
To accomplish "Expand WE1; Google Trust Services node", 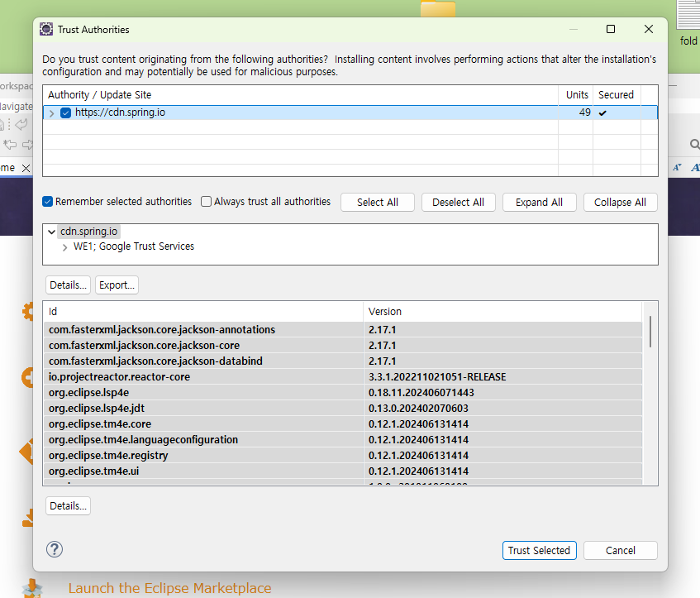I will (64, 247).
